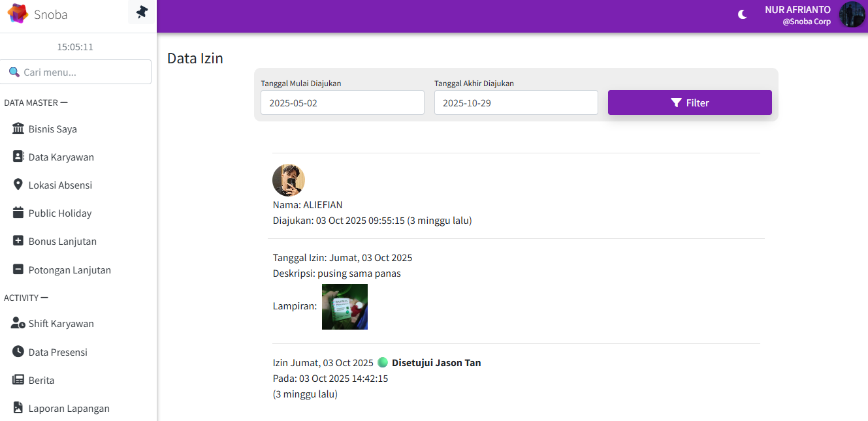The image size is (868, 421).
Task: Toggle the sidebar pin icon
Action: point(142,12)
